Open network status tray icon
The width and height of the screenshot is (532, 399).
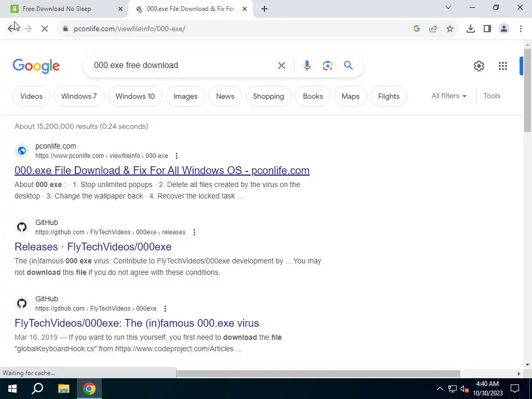[453, 389]
